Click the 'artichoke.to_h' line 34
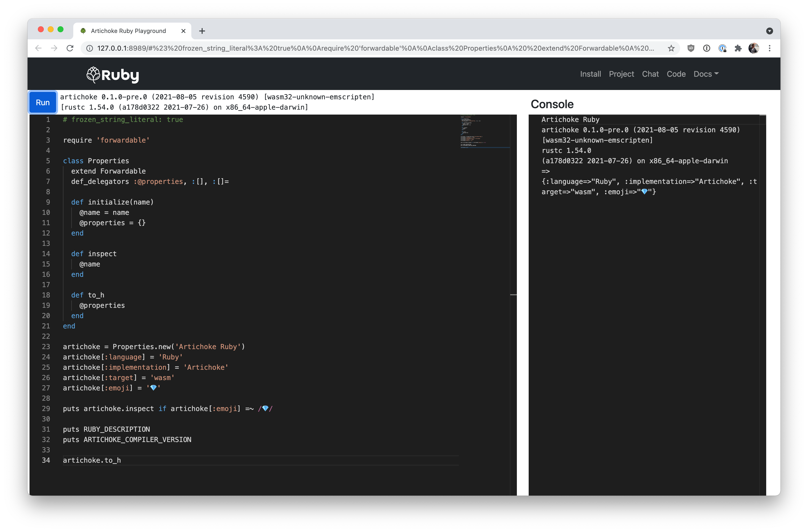 92,460
